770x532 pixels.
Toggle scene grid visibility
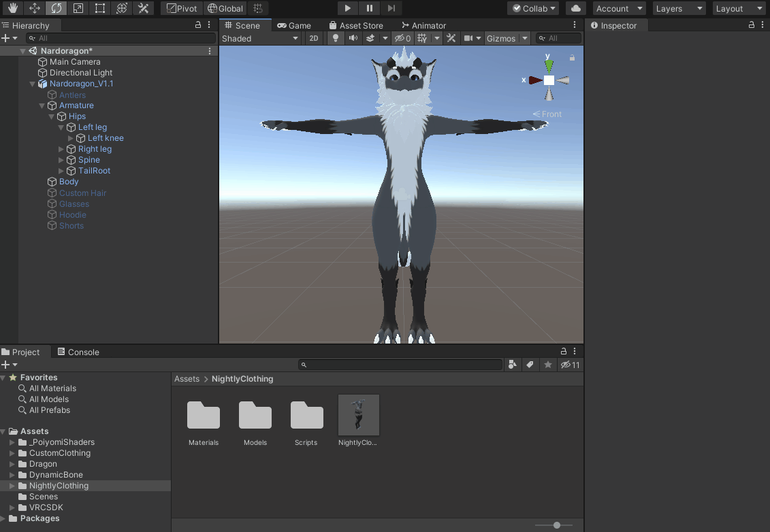(x=422, y=38)
